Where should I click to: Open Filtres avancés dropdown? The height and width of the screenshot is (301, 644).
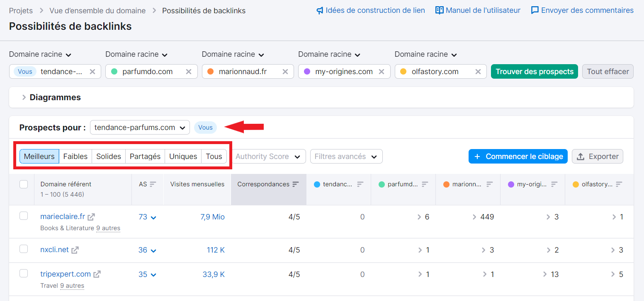pyautogui.click(x=346, y=157)
